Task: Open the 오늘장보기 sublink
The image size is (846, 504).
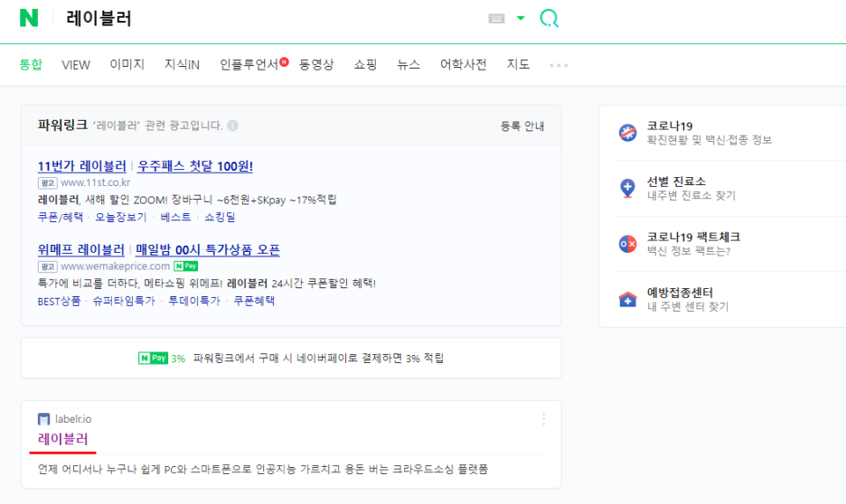Action: (x=121, y=218)
